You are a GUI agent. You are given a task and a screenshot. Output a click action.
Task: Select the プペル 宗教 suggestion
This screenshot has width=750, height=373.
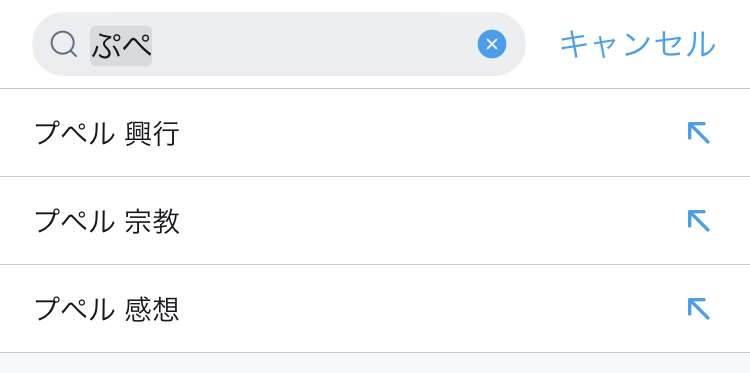375,220
